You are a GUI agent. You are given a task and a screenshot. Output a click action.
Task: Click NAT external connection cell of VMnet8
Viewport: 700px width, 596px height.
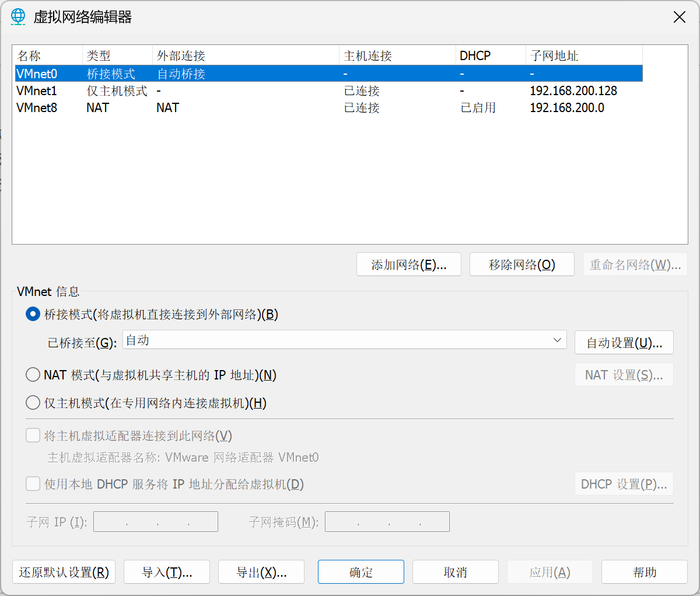168,107
